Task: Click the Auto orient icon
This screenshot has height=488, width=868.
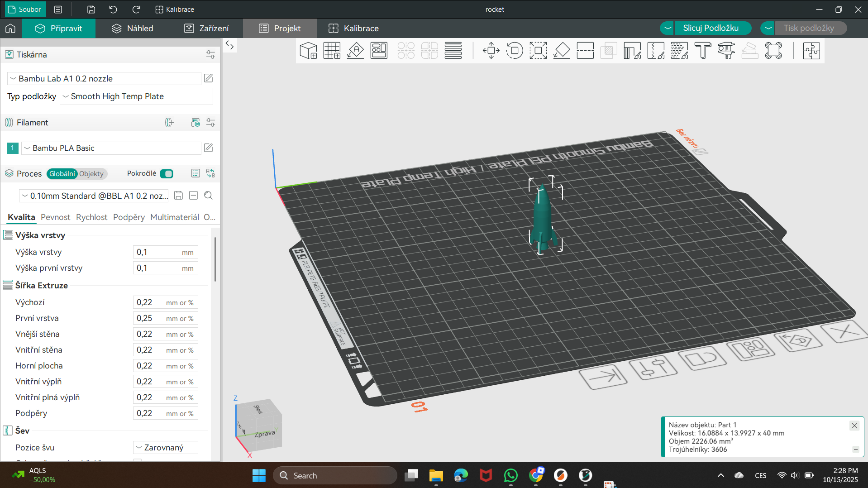Action: pyautogui.click(x=355, y=50)
